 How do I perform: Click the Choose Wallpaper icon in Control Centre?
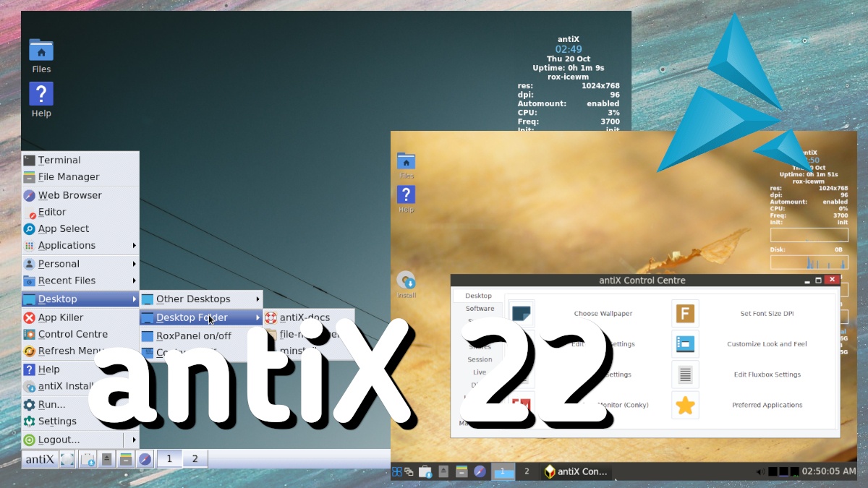(x=521, y=314)
